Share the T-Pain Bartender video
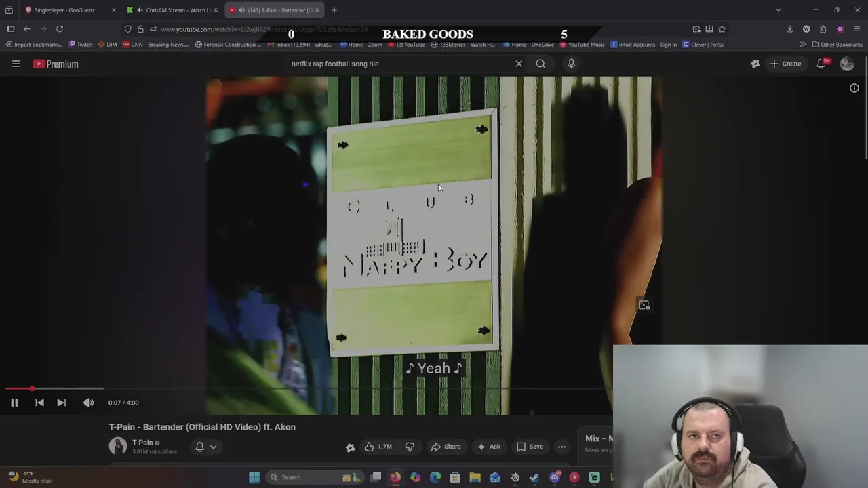Image resolution: width=868 pixels, height=488 pixels. click(446, 447)
